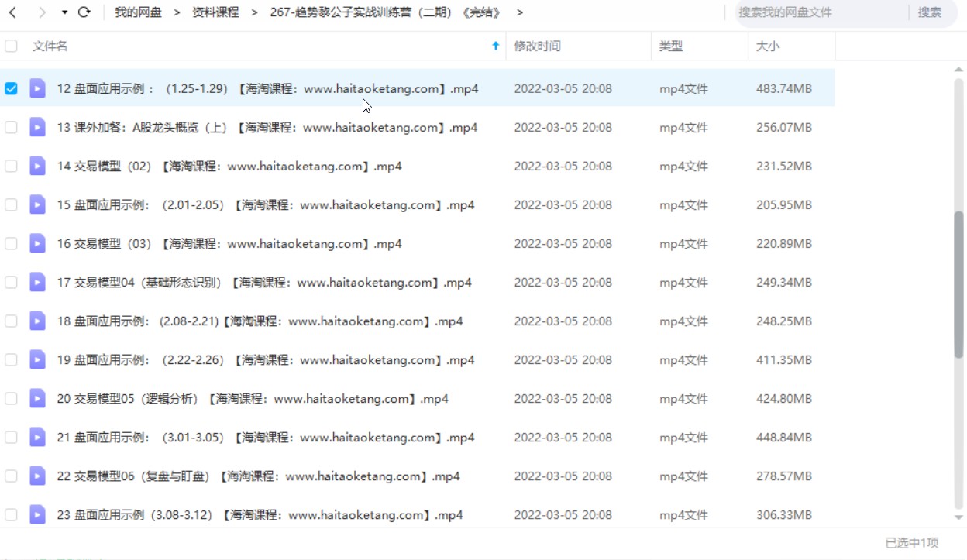Click video icon of 14 交易模型（02）
Viewport: 967px width, 560px height.
(x=37, y=166)
